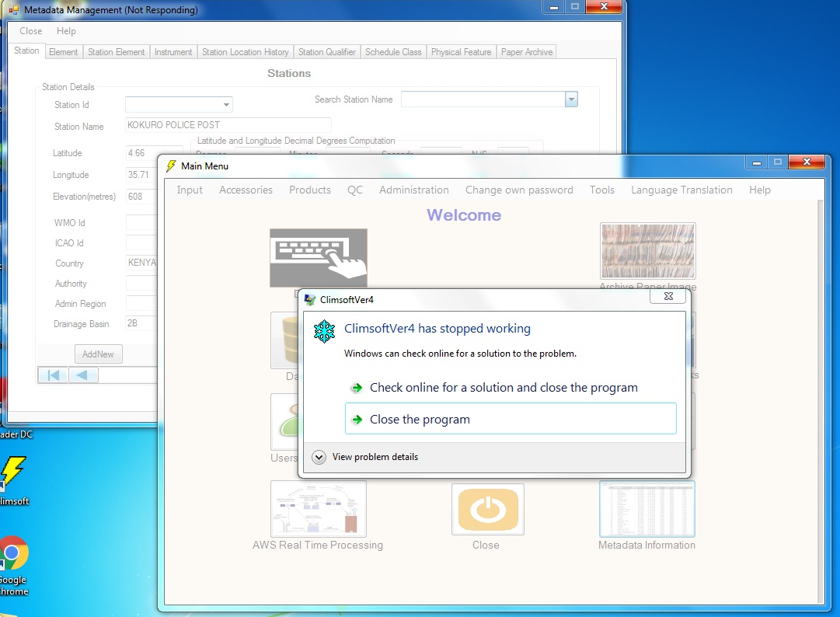Open the Administration menu
The height and width of the screenshot is (617, 840).
[x=414, y=190]
